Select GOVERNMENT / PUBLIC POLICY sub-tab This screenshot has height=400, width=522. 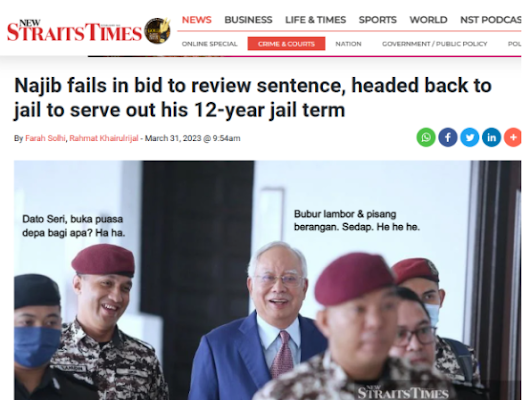click(x=435, y=44)
